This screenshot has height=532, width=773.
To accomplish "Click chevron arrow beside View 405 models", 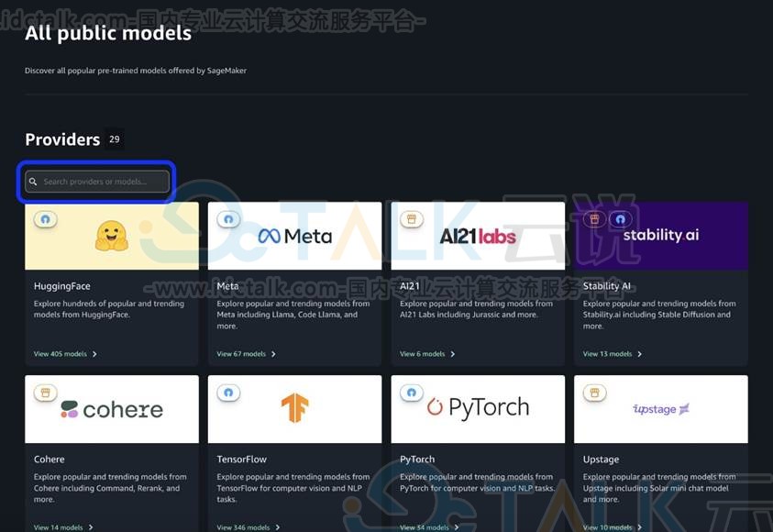I will (94, 354).
